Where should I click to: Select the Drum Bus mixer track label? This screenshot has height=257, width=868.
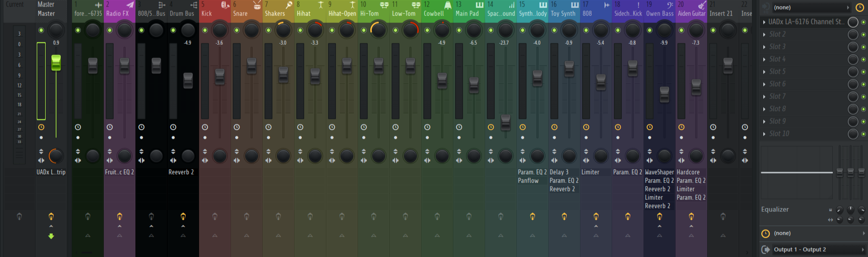(x=182, y=13)
